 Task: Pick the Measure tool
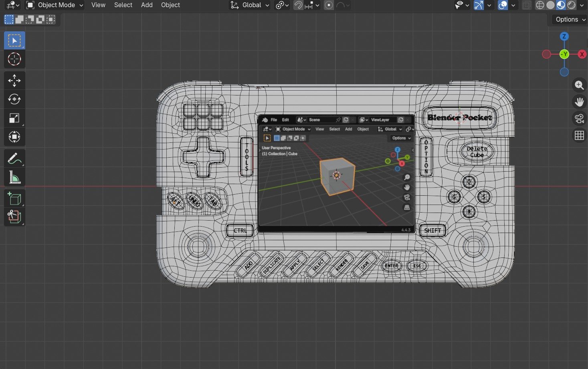[x=14, y=178]
